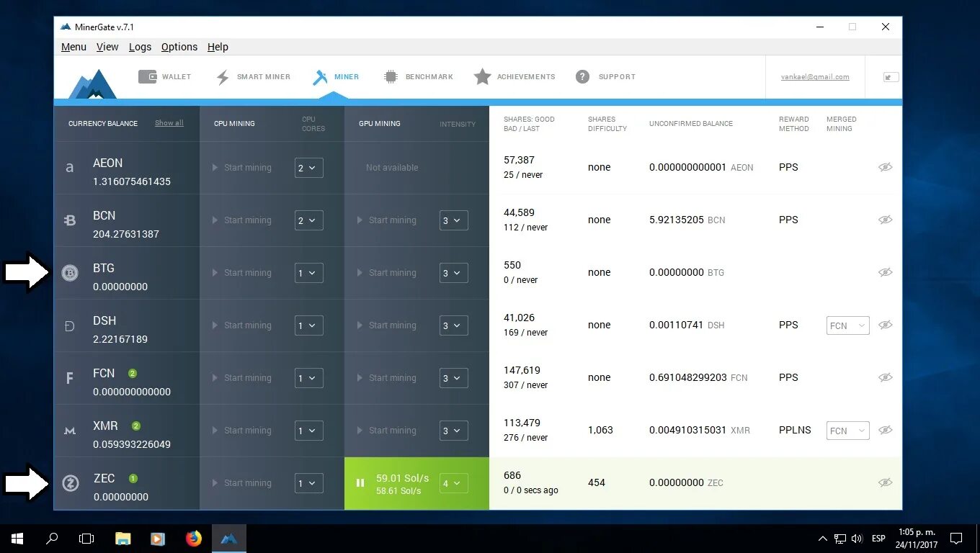
Task: Start GPU mining for XMR
Action: click(x=386, y=431)
